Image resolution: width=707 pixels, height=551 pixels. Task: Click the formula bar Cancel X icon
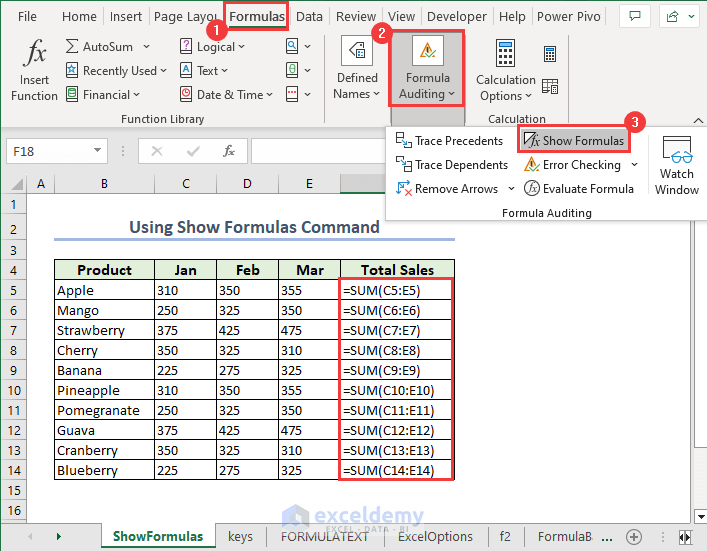click(157, 151)
